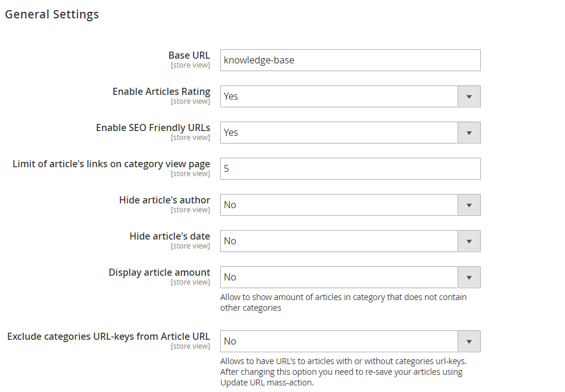Open the Exclude categories URL-keys dropdown
The image size is (565, 392).
(x=350, y=341)
